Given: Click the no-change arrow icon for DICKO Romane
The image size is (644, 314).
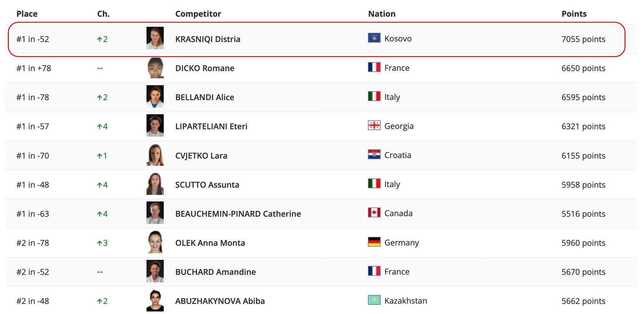Looking at the screenshot, I should pyautogui.click(x=100, y=68).
